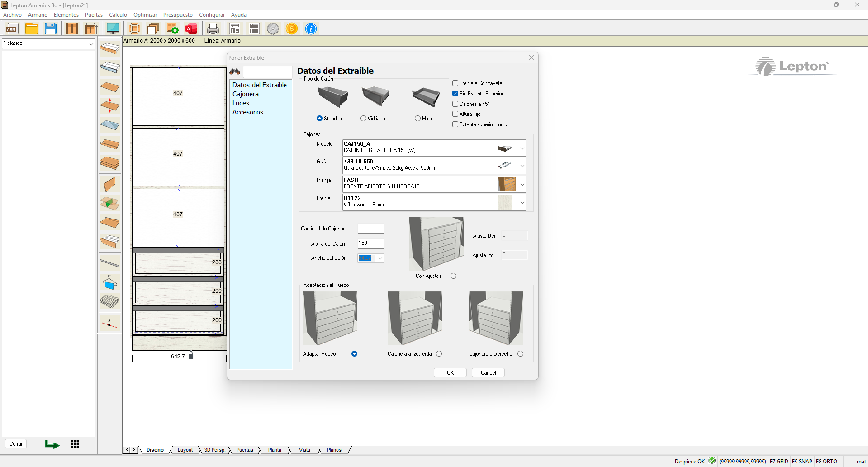Open the Presupuesto menu

(x=177, y=15)
